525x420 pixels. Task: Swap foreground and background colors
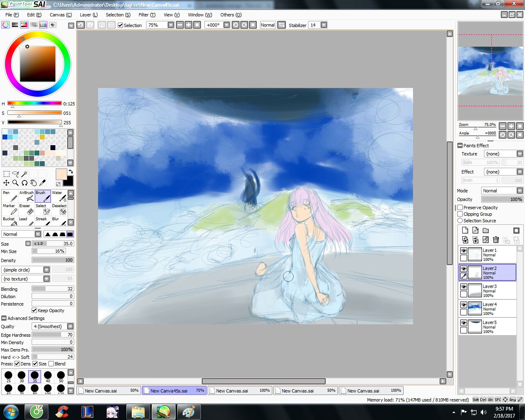coord(71,171)
